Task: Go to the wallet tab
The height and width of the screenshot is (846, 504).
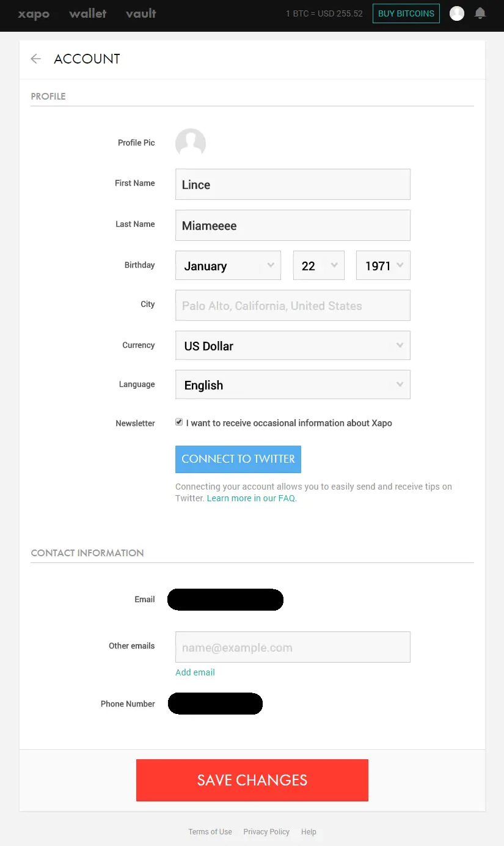Action: coord(88,13)
